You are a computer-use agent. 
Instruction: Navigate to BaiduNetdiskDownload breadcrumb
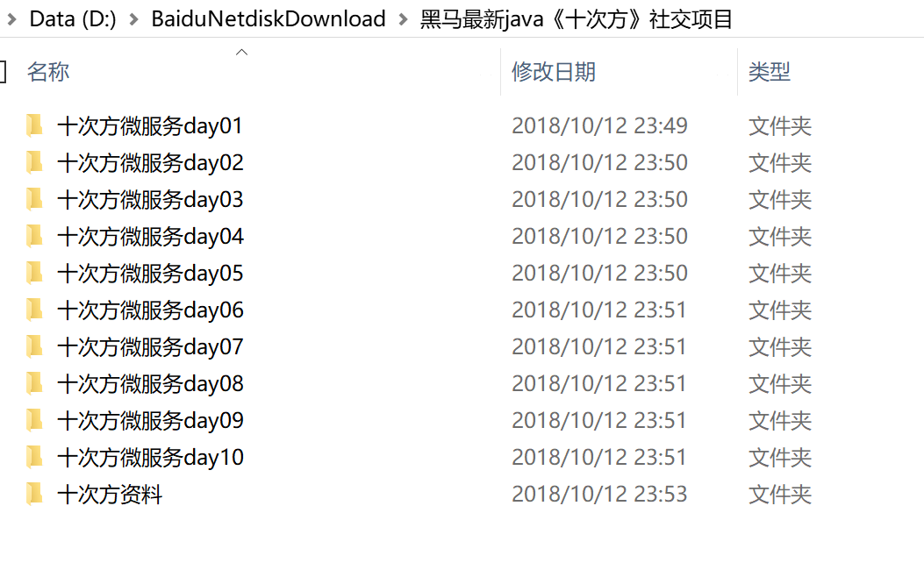[x=269, y=19]
